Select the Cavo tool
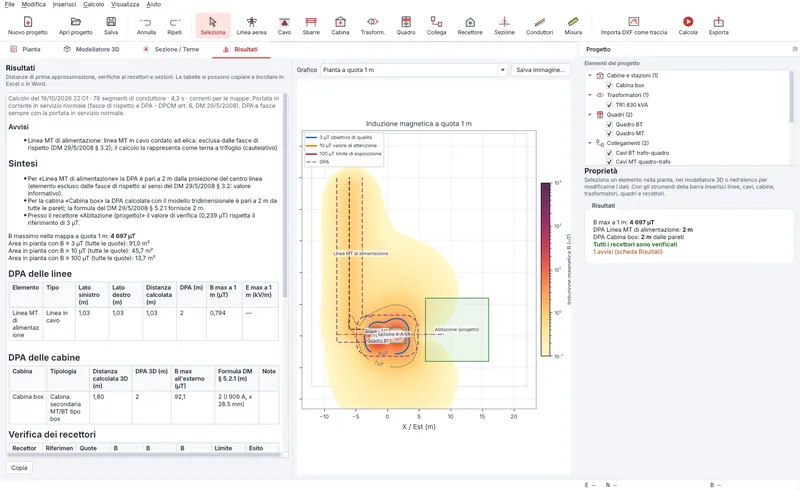 (x=284, y=26)
